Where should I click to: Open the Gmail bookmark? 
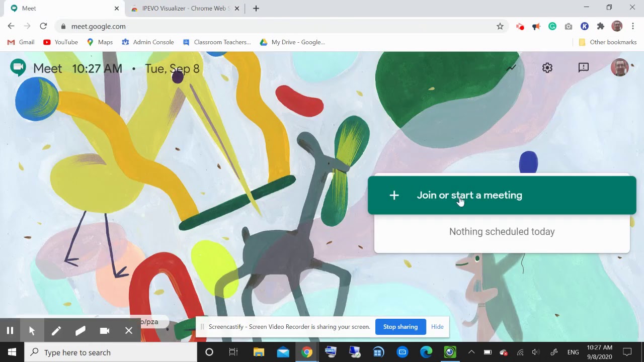click(21, 42)
